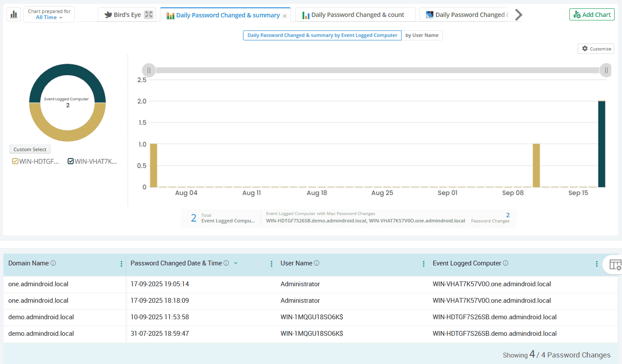The image size is (622, 364).
Task: Uncheck the WIN-VHAT7K legend checkbox
Action: [x=70, y=162]
